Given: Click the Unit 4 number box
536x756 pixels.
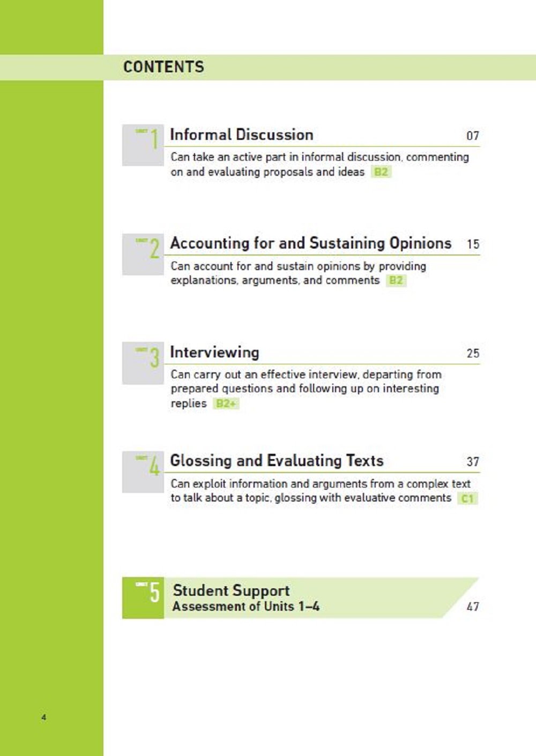Looking at the screenshot, I should pyautogui.click(x=143, y=471).
